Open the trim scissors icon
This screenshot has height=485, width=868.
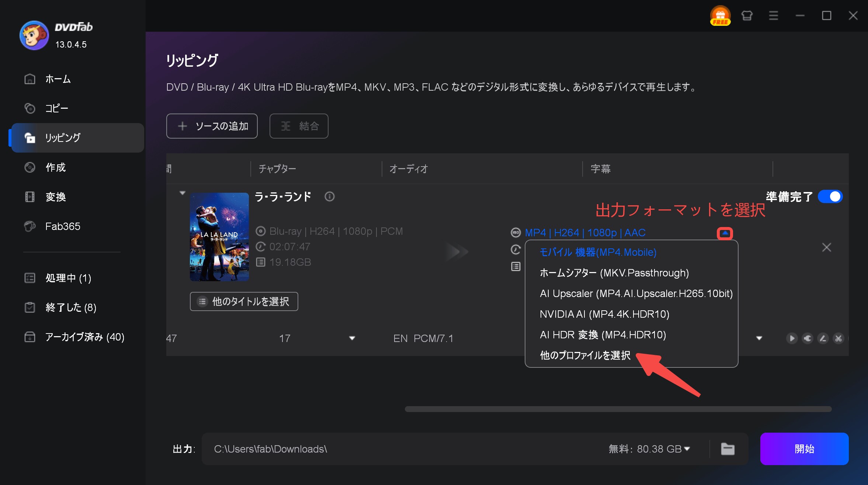(839, 338)
